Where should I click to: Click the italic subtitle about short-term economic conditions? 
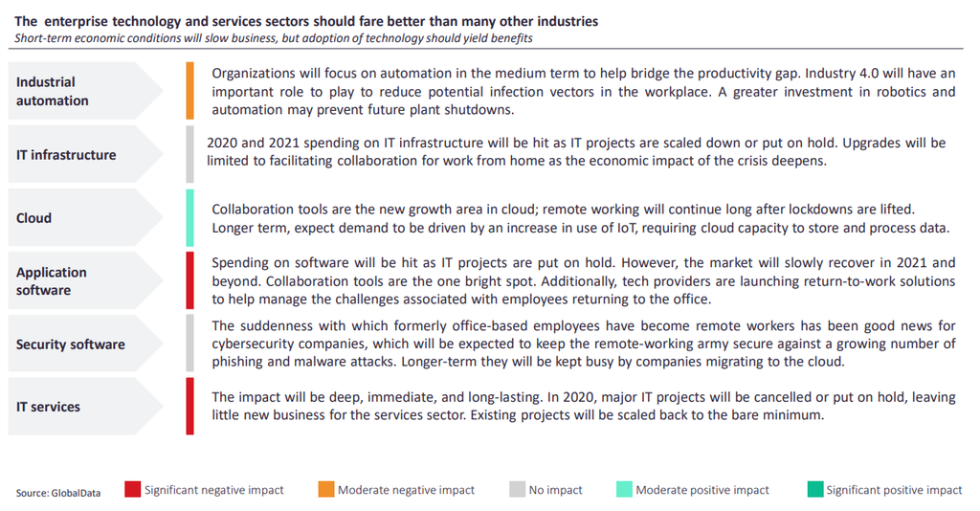(274, 38)
